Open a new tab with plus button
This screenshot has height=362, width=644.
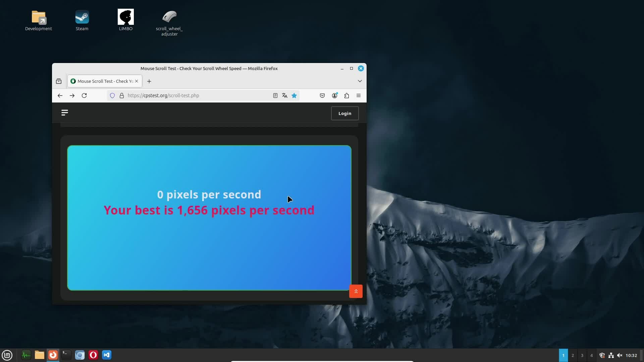(x=149, y=81)
